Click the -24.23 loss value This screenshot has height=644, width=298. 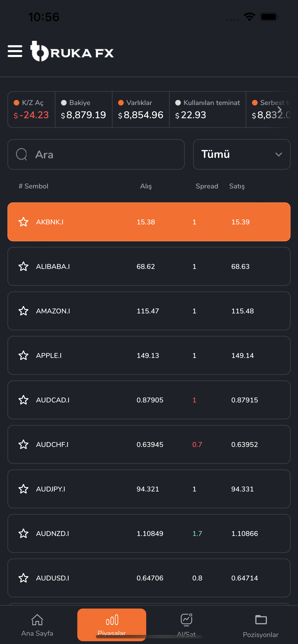(31, 115)
